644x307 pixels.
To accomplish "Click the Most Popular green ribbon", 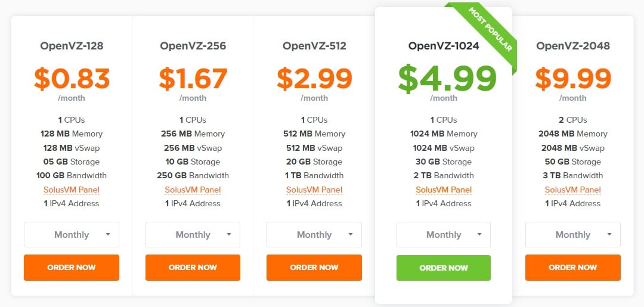I will click(490, 30).
